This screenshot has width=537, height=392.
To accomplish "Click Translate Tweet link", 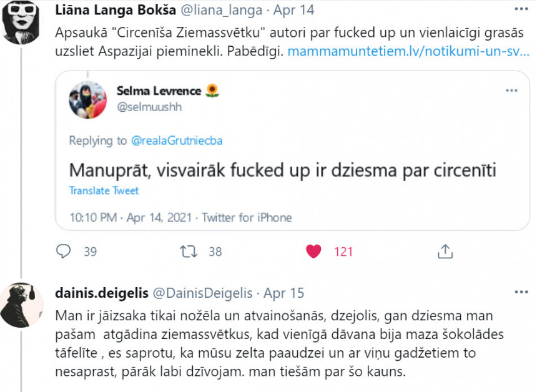I will [x=104, y=191].
